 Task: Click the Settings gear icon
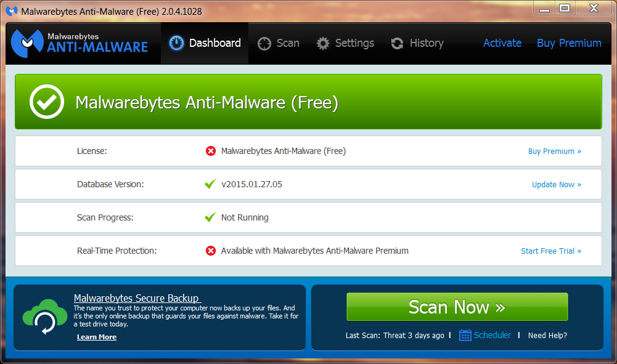click(x=323, y=43)
